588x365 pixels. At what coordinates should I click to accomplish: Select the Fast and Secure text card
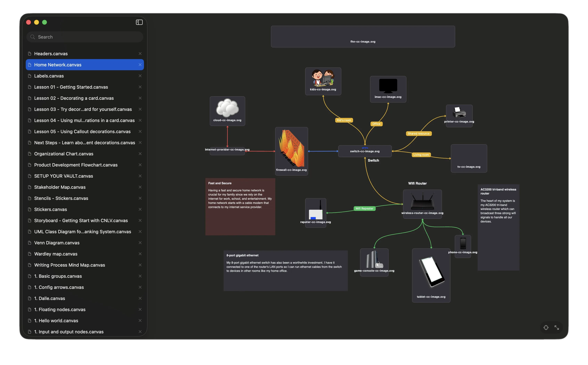click(240, 207)
